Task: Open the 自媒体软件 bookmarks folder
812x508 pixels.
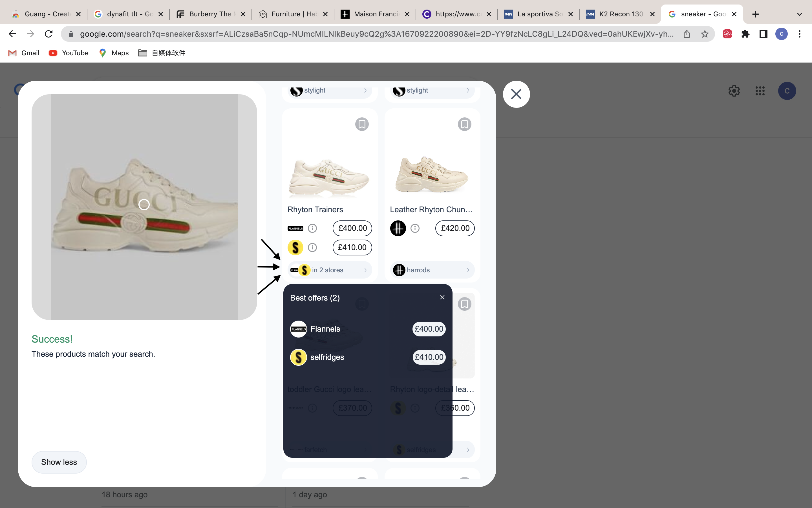Action: (x=162, y=53)
